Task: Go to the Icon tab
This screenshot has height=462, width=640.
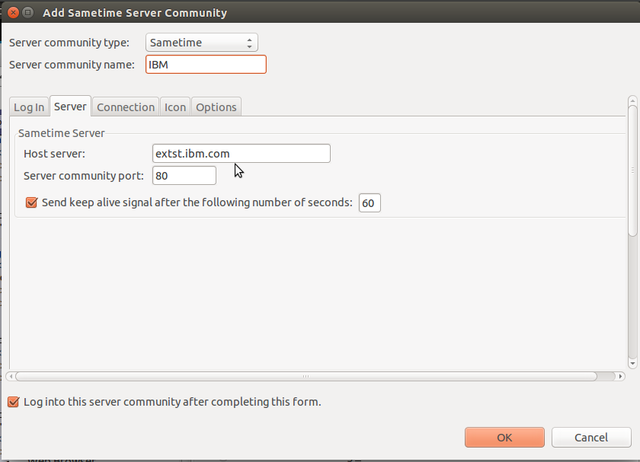Action: coord(175,107)
